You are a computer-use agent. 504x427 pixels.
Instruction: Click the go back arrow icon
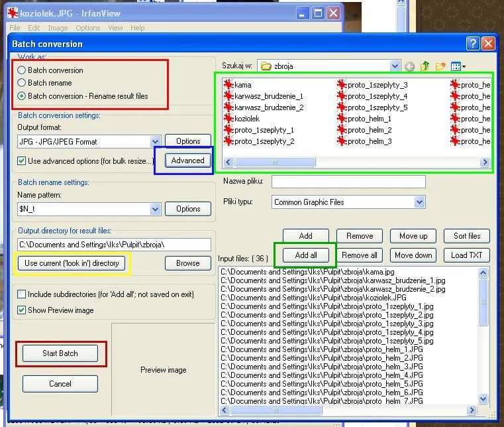(410, 66)
